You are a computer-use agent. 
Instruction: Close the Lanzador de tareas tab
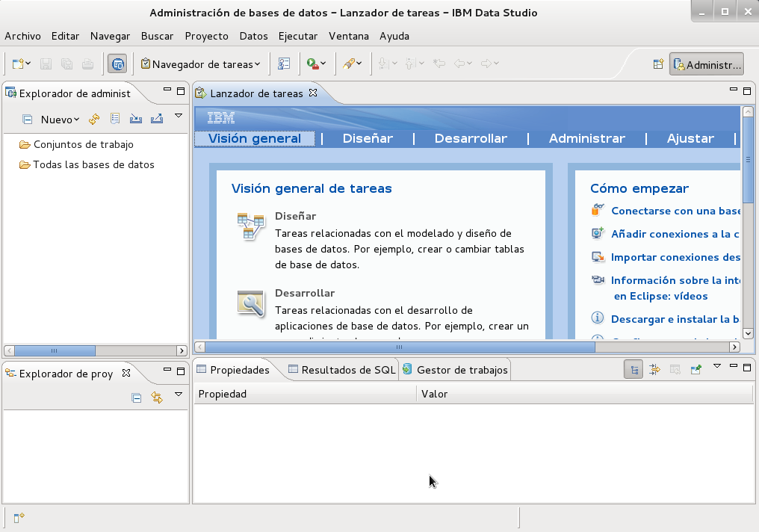point(313,93)
